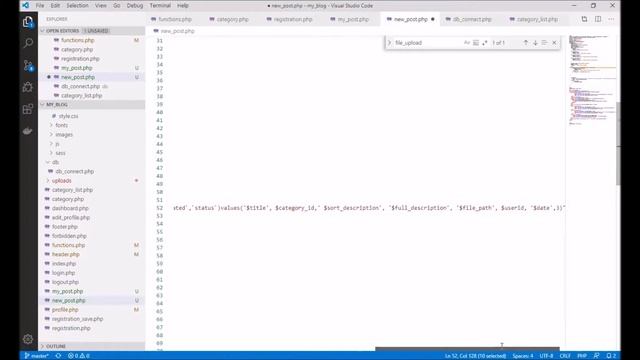This screenshot has width=640, height=360.
Task: Click the editor minimap
Action: pos(591,80)
